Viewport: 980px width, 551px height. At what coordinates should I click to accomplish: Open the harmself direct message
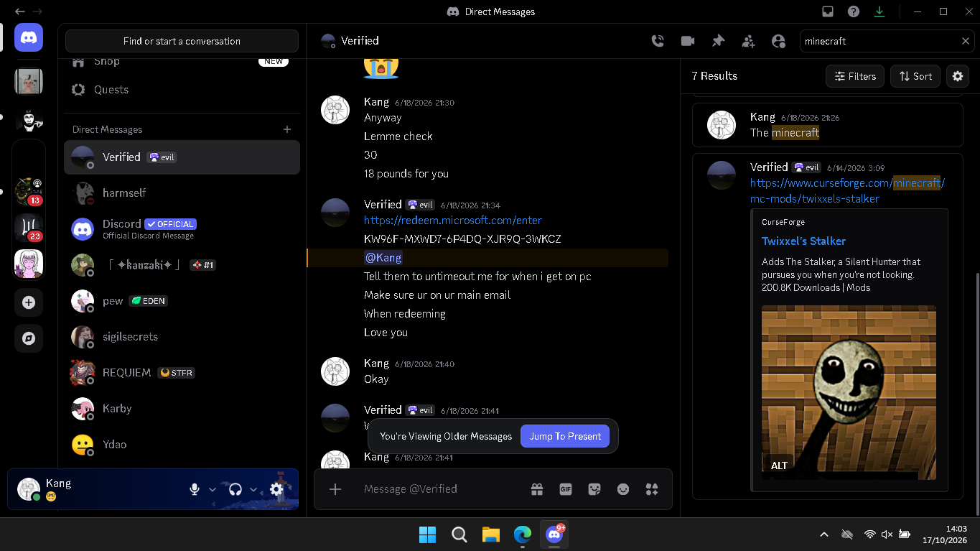coord(182,193)
